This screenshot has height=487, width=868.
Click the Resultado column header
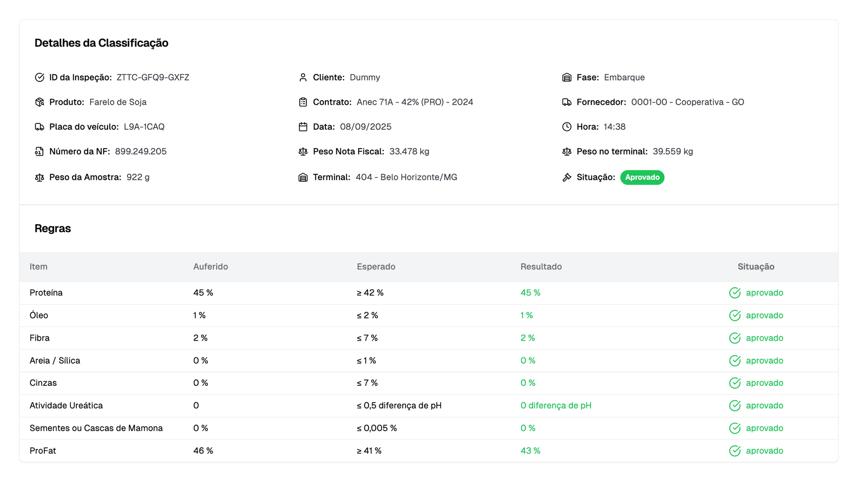[541, 267]
